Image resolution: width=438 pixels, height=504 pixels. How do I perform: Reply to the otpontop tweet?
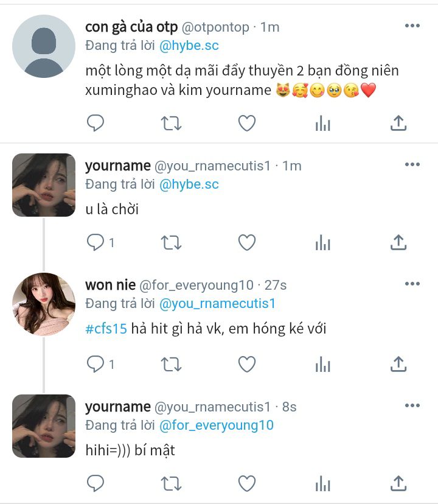[x=96, y=123]
